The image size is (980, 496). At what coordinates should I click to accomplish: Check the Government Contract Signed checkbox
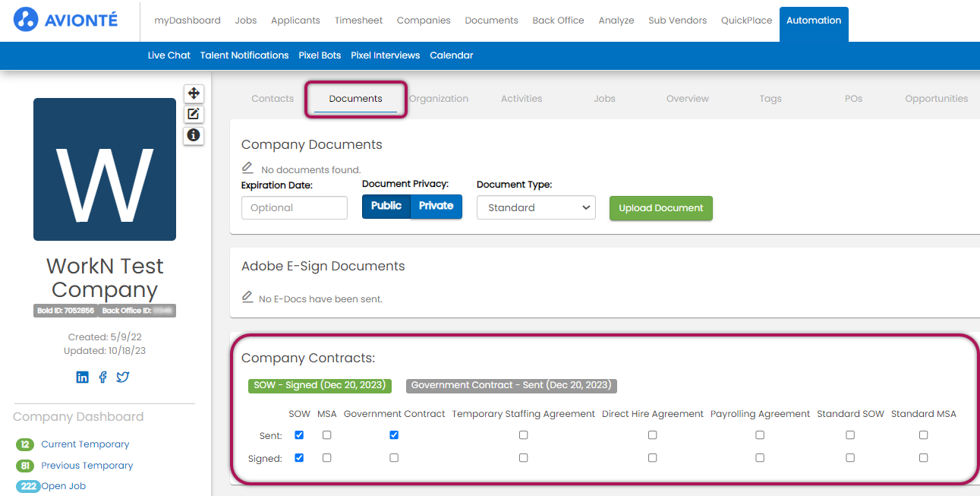click(394, 458)
